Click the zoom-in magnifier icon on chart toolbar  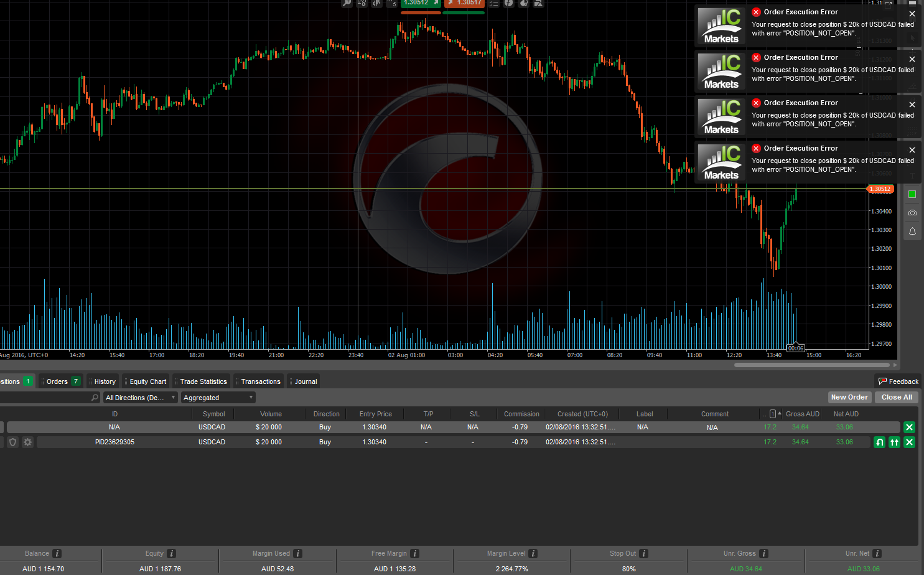[x=347, y=3]
